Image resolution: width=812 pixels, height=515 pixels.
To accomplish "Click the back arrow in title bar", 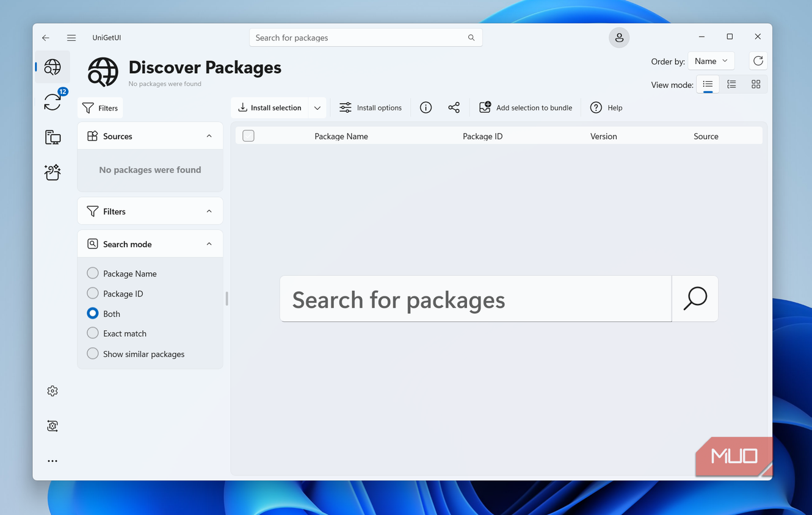I will 46,38.
